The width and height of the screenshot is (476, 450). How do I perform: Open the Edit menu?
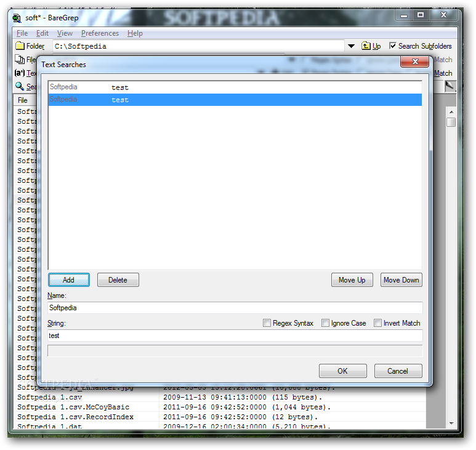pyautogui.click(x=42, y=33)
